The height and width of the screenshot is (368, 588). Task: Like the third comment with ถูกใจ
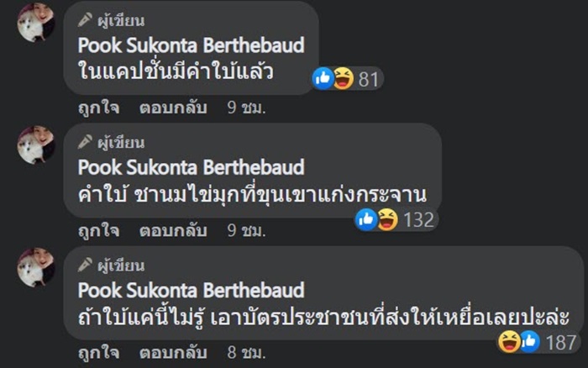[99, 350]
